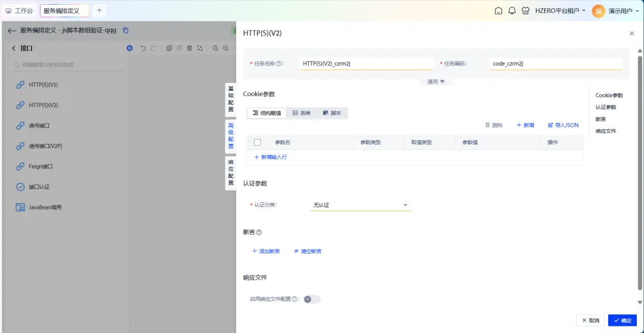The height and width of the screenshot is (333, 644).
Task: Select the Feign接口 component
Action: (35, 166)
